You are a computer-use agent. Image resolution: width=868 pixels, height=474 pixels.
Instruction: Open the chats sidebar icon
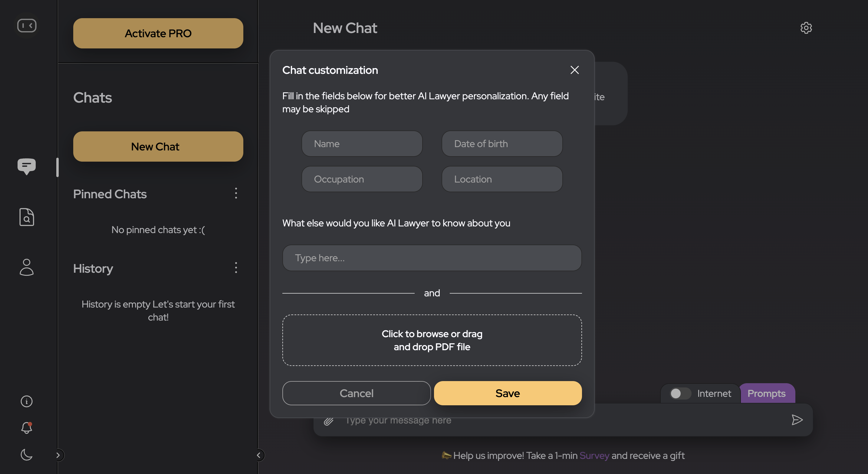coord(26,166)
